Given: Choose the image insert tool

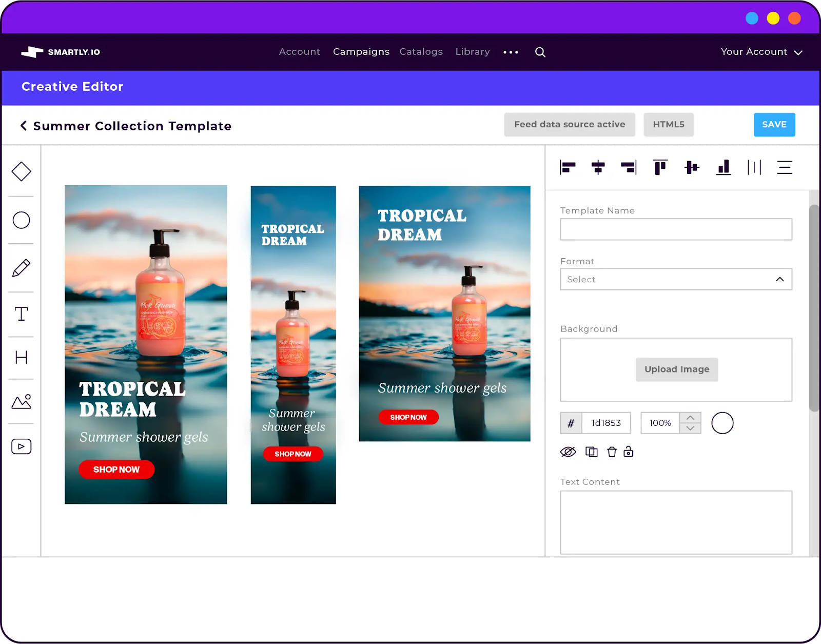Looking at the screenshot, I should [22, 401].
